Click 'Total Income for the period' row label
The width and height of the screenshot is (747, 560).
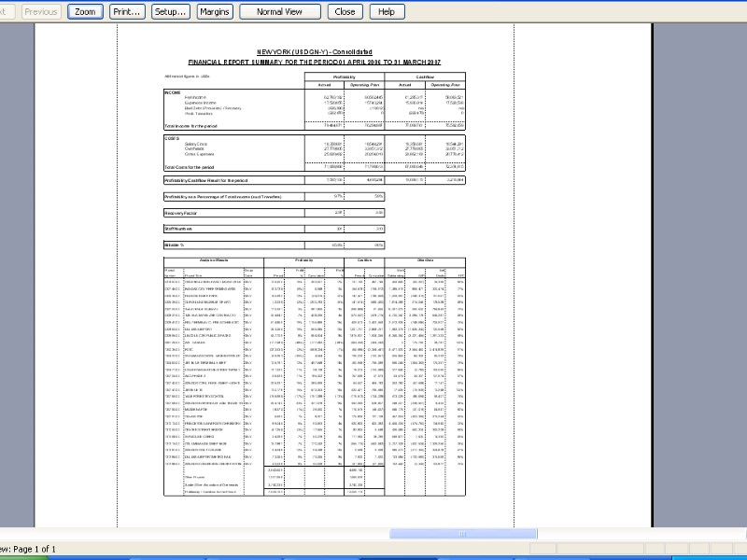click(x=190, y=126)
